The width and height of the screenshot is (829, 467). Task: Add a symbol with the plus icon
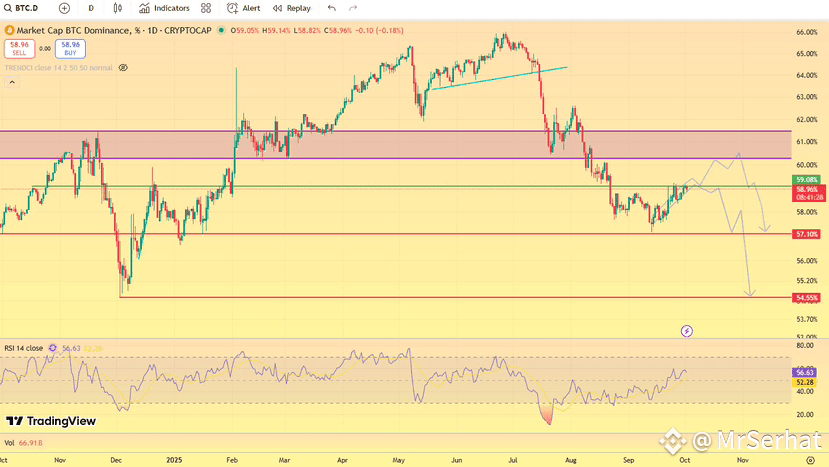coord(64,8)
